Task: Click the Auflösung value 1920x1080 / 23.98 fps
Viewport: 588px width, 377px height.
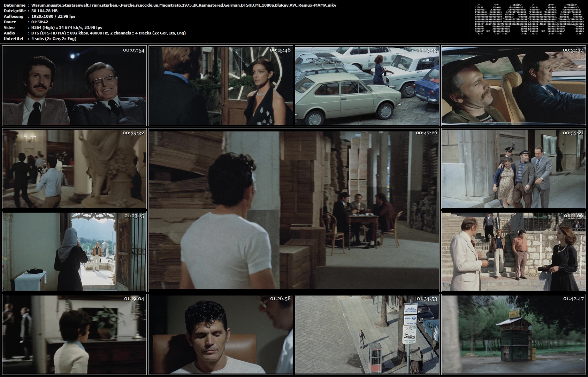Action: coord(53,16)
